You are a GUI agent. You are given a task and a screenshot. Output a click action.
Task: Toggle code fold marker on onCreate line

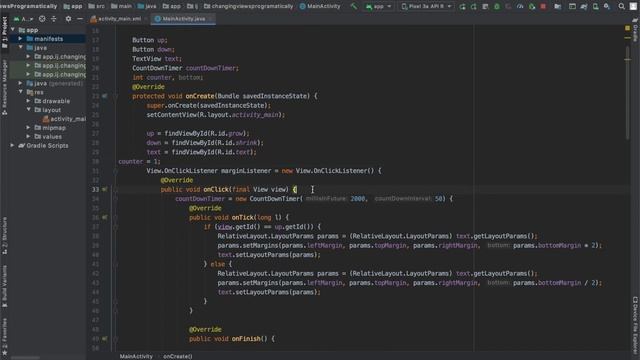click(116, 96)
